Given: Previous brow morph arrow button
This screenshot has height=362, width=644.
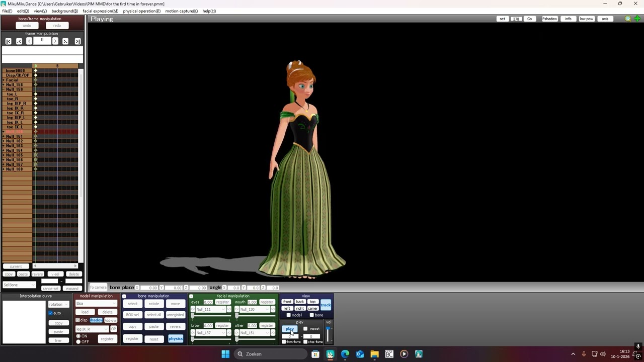Looking at the screenshot, I should pyautogui.click(x=193, y=333).
